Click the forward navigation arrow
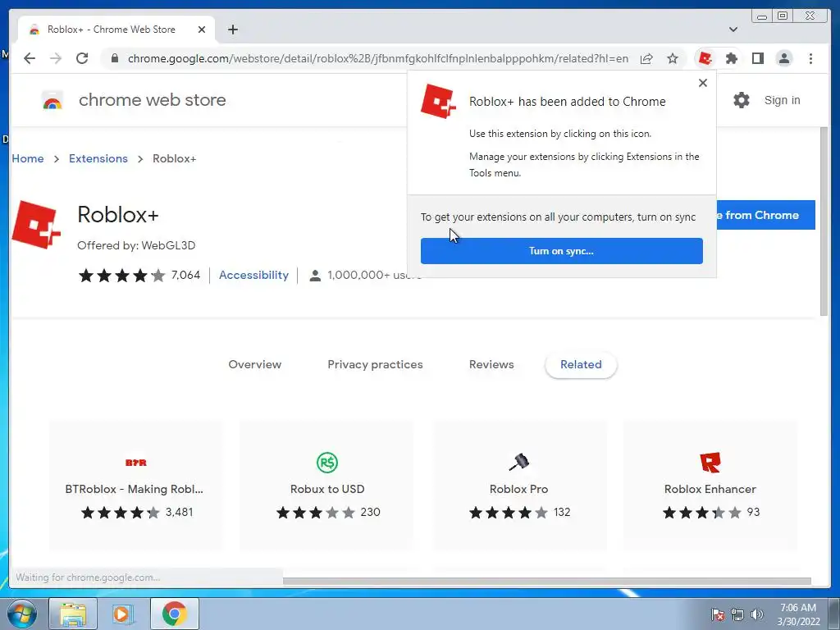This screenshot has height=630, width=840. click(56, 58)
